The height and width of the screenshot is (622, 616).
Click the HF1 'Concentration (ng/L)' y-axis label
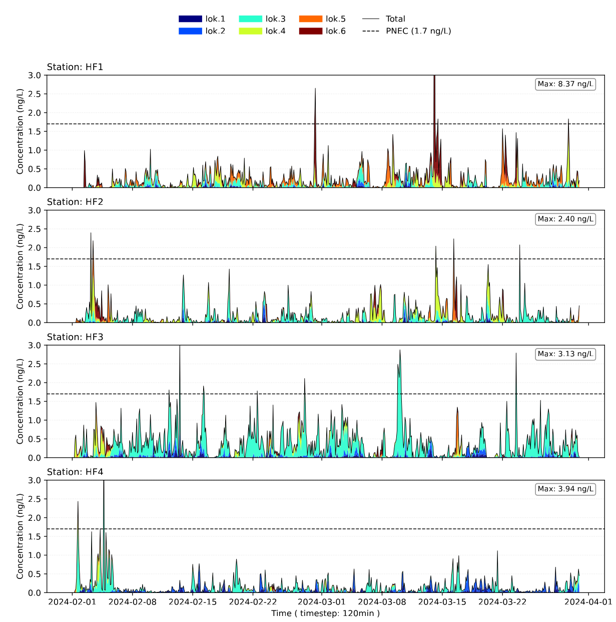(x=20, y=131)
